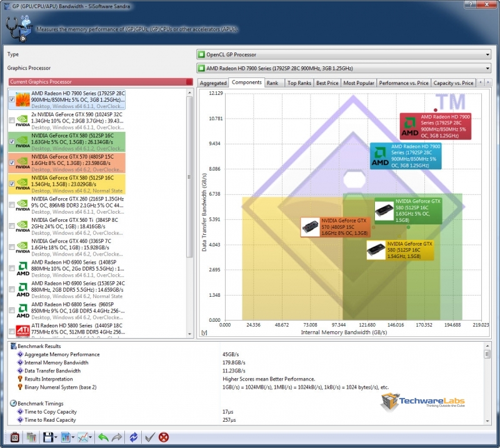Check the GeForce GTX 460 checkbox
Screen dimensions: 500x448
(x=12, y=247)
